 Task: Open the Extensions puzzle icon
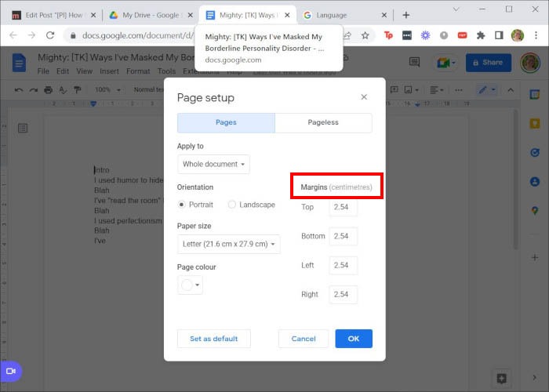(481, 35)
